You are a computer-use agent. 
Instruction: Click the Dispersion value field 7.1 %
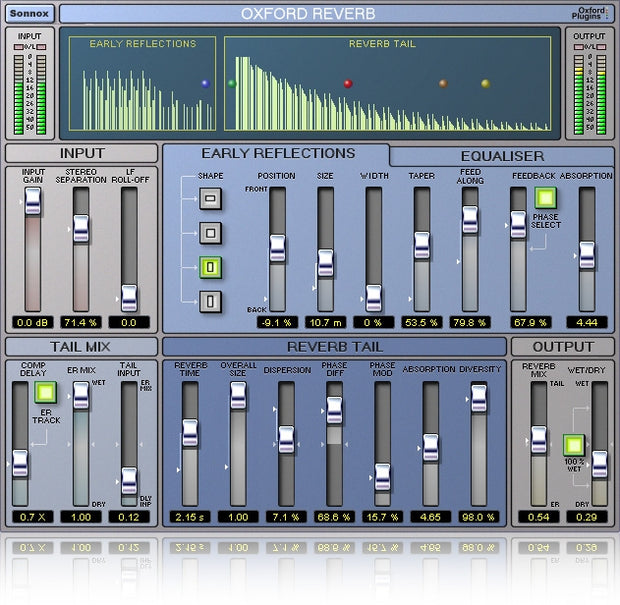[x=286, y=517]
